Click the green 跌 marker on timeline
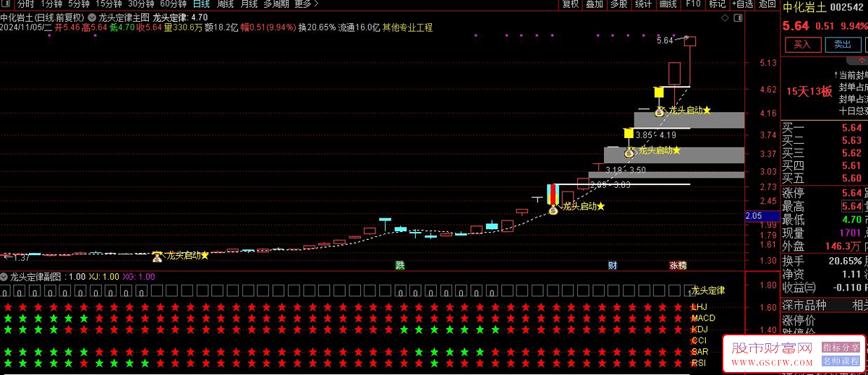 click(x=400, y=266)
